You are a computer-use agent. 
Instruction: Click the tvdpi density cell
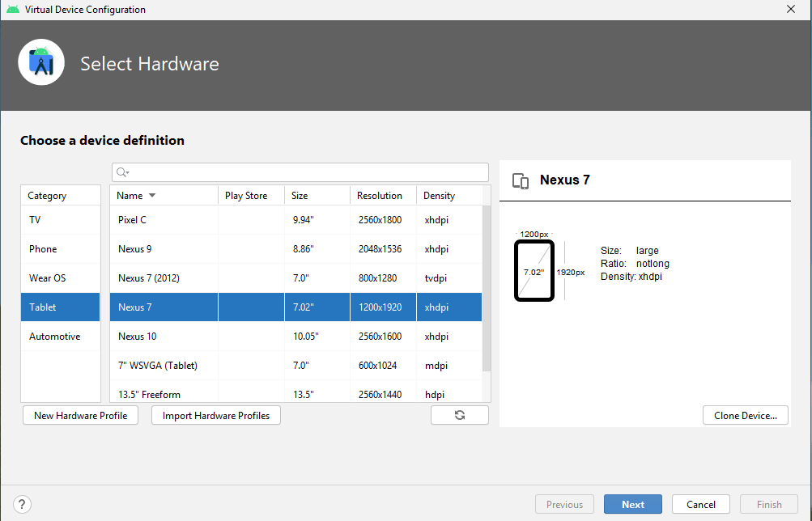(x=449, y=277)
